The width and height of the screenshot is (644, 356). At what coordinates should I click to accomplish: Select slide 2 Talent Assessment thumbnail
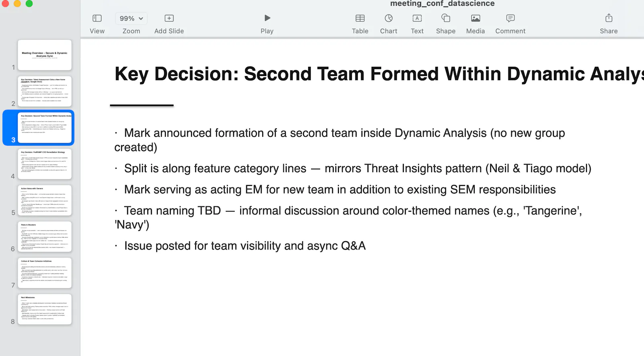point(45,91)
